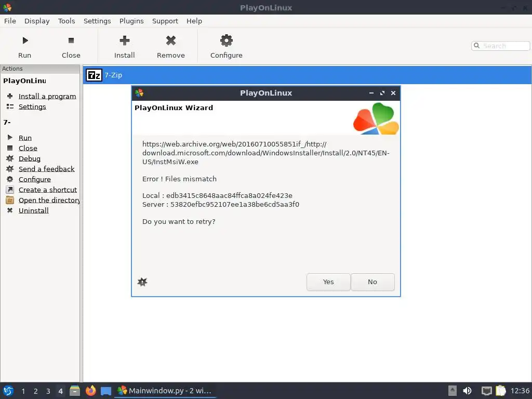The height and width of the screenshot is (399, 532).
Task: Click the Close stop icon in toolbar
Action: click(71, 41)
